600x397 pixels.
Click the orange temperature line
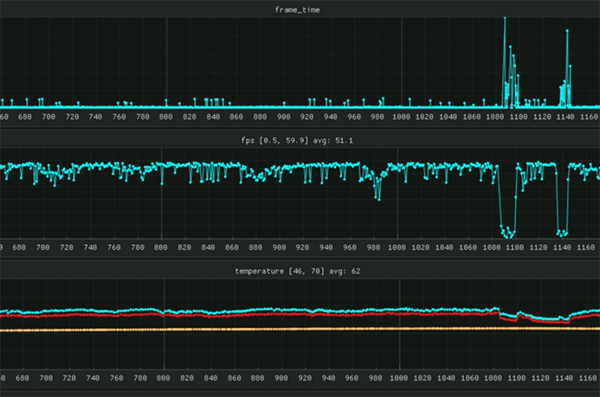pos(300,329)
